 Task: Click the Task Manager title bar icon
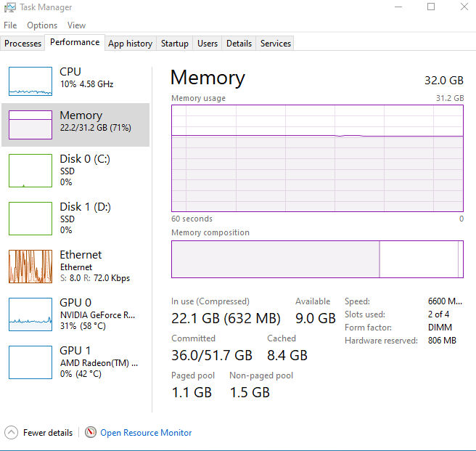pos(9,7)
